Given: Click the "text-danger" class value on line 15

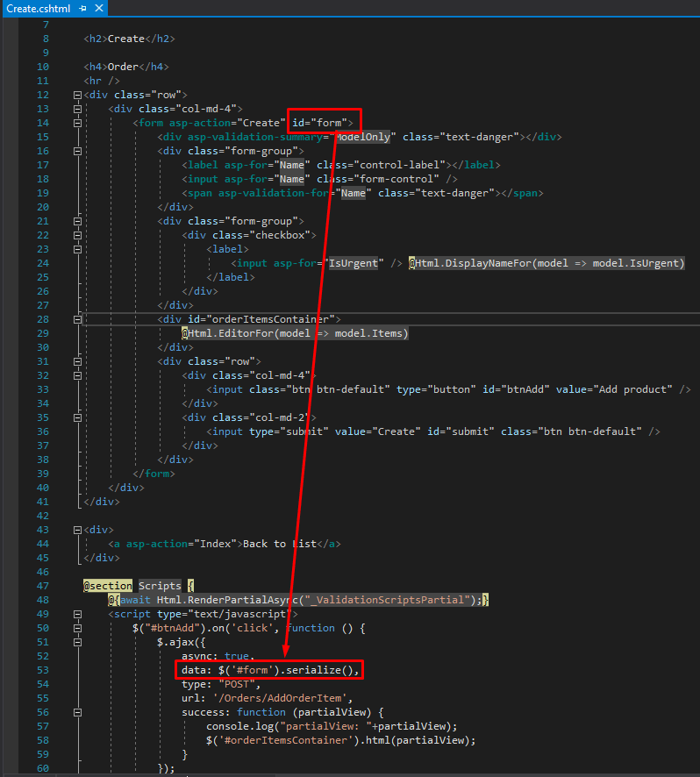Looking at the screenshot, I should (x=480, y=137).
